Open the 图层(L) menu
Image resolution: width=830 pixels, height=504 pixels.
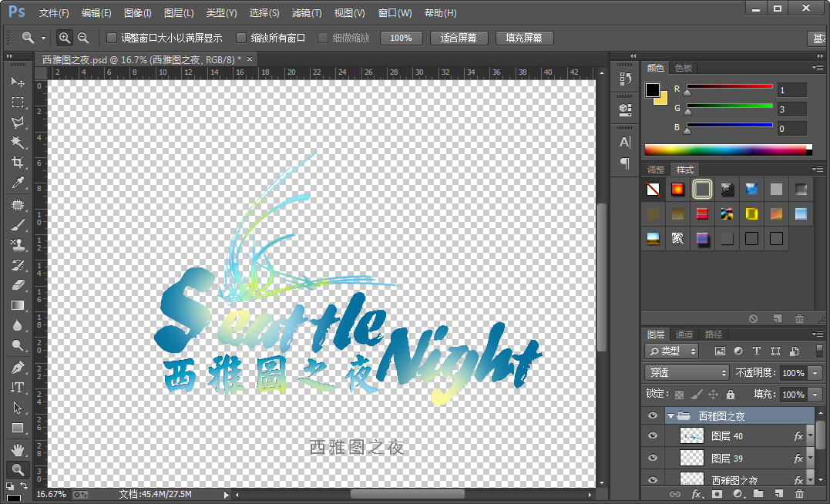[x=179, y=12]
